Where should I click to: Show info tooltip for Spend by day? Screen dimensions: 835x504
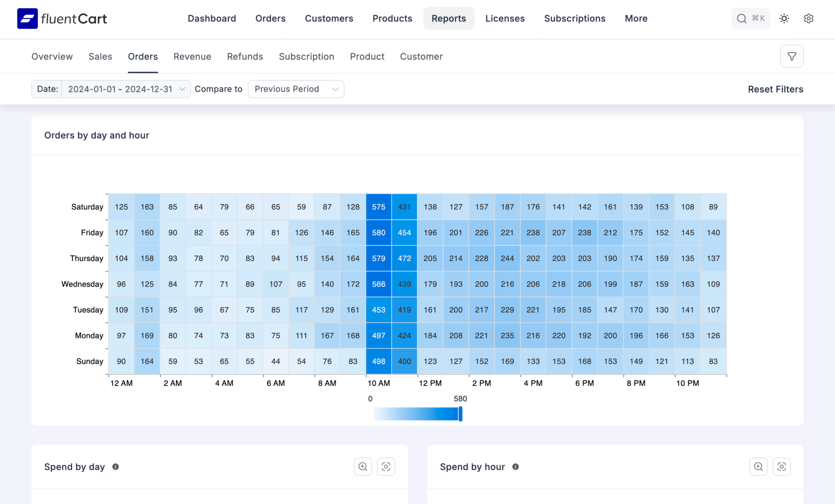(115, 467)
